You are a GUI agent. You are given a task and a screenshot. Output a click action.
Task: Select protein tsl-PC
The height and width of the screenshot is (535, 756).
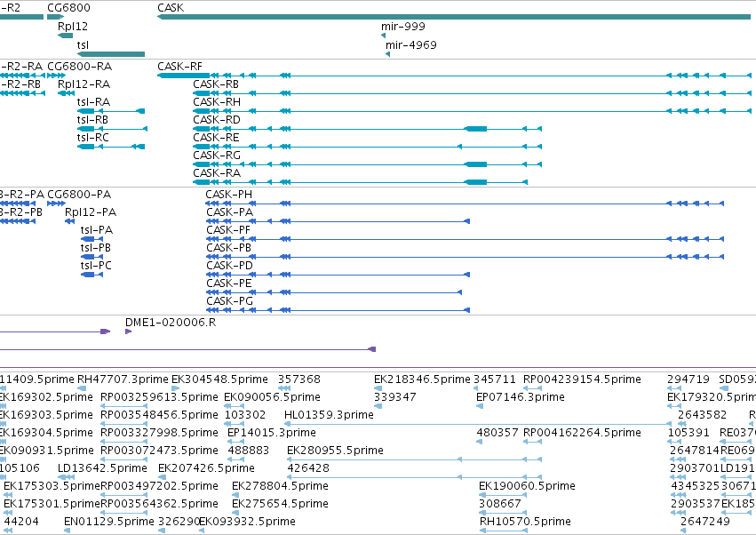(92, 275)
